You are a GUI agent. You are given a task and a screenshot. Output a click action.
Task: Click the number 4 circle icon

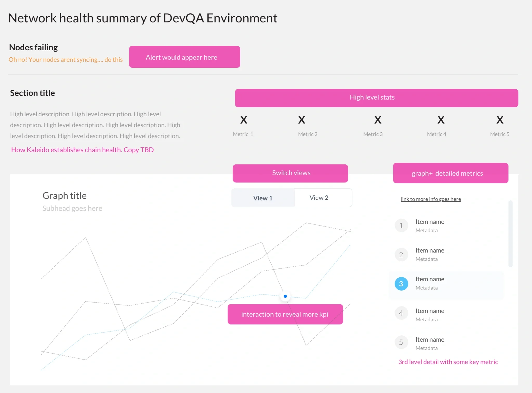coord(401,313)
